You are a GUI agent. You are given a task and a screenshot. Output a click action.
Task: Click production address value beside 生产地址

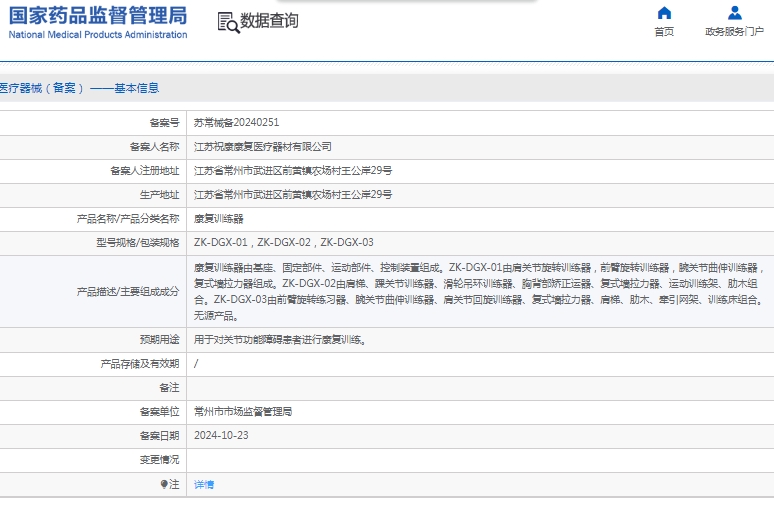[293, 194]
